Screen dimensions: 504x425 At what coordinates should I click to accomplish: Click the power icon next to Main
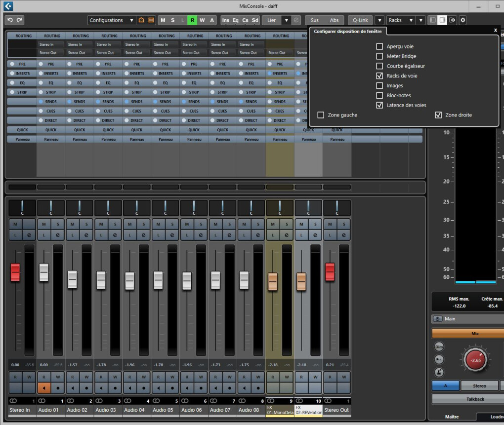[x=438, y=319]
